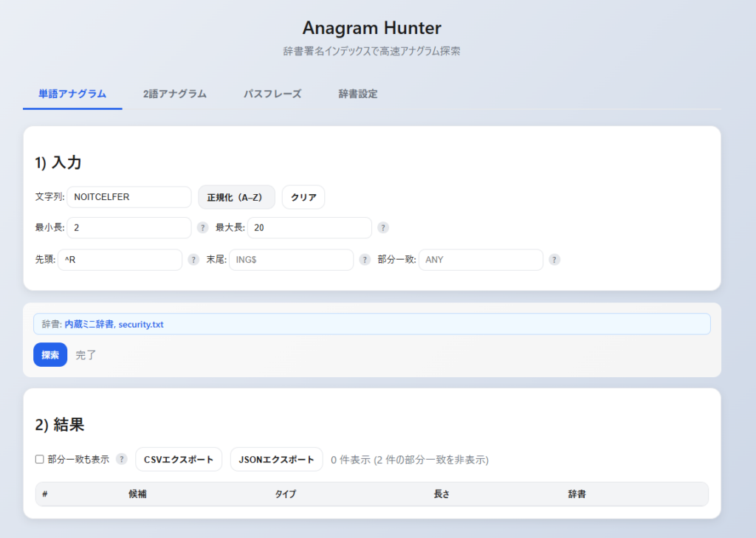Click the 正規化 (A–Z) button
The height and width of the screenshot is (538, 756).
(x=236, y=197)
